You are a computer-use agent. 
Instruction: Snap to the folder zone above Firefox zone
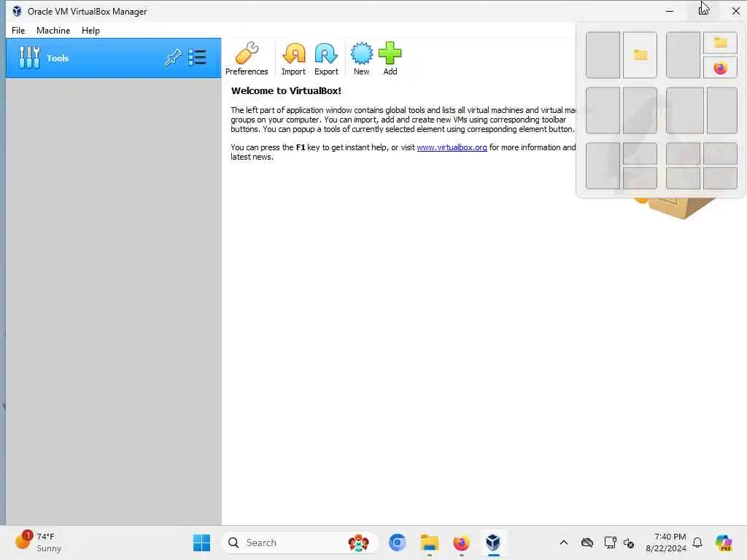[x=720, y=43]
